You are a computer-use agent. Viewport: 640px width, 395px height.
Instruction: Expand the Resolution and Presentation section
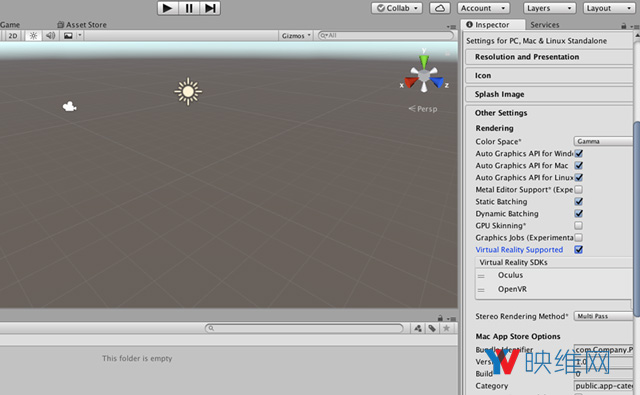(549, 57)
